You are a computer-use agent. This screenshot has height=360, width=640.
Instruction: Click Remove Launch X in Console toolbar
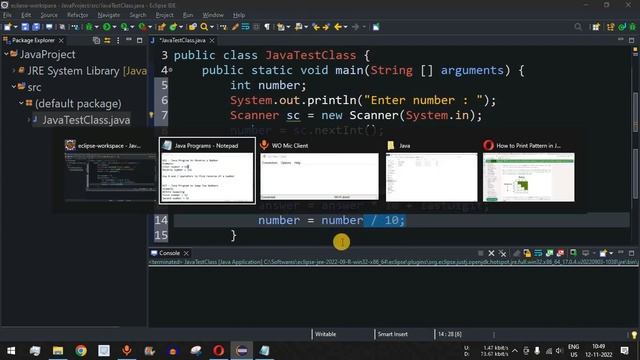click(x=491, y=253)
